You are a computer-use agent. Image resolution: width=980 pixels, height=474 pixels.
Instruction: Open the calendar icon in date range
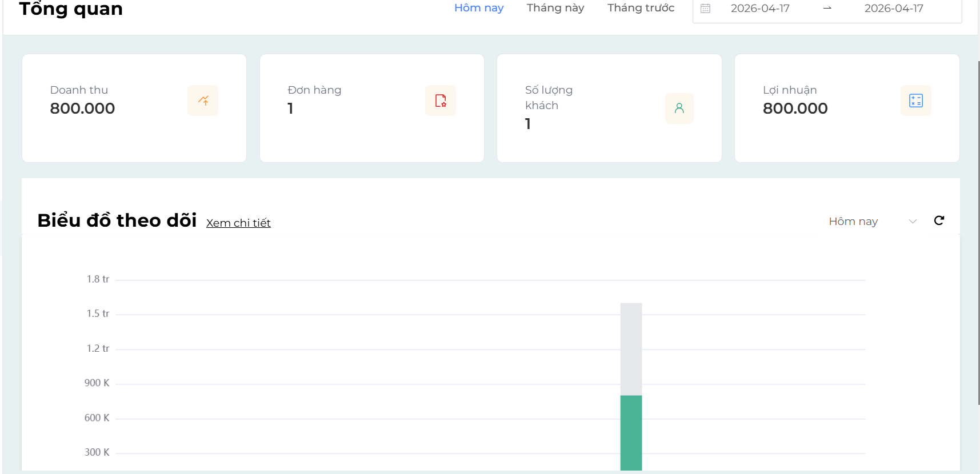coord(706,9)
